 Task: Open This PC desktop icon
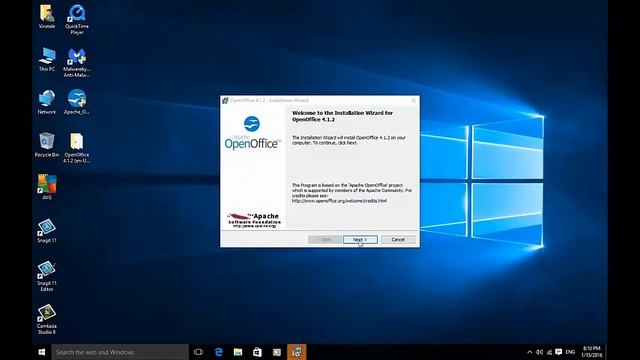click(x=47, y=60)
